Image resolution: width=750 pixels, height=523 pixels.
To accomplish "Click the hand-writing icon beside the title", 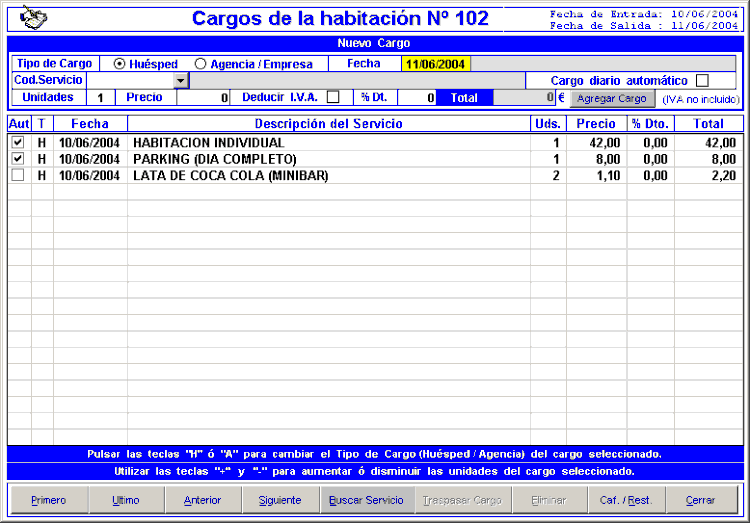I will coord(33,18).
